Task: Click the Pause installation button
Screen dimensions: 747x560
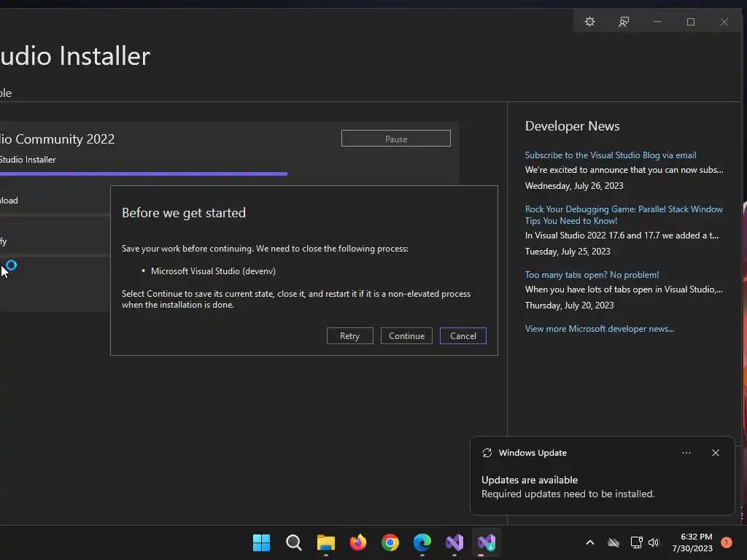Action: [x=396, y=139]
